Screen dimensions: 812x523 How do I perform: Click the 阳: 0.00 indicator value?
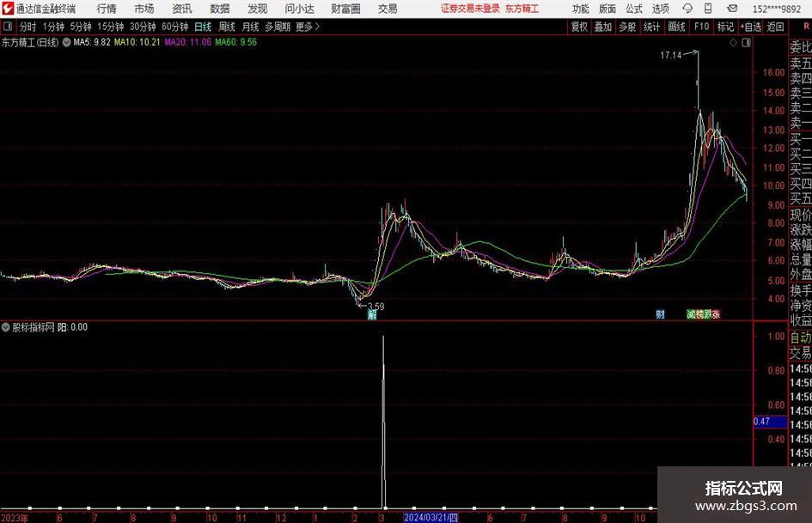(72, 327)
